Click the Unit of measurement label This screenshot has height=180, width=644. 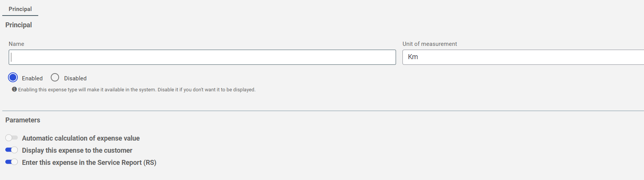pos(430,44)
